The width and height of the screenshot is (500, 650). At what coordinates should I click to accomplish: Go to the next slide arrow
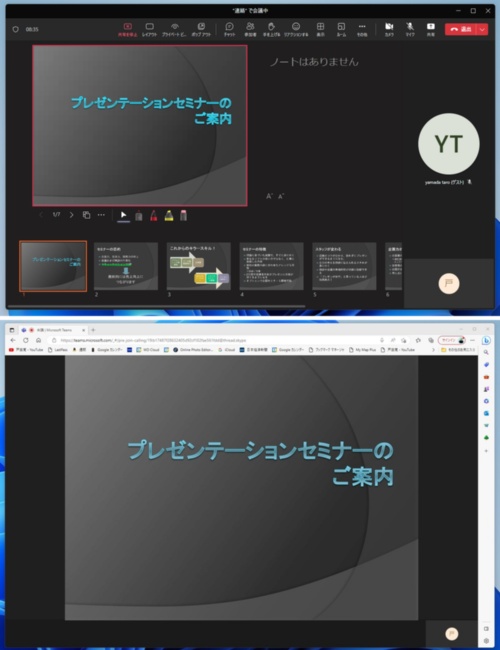point(71,215)
